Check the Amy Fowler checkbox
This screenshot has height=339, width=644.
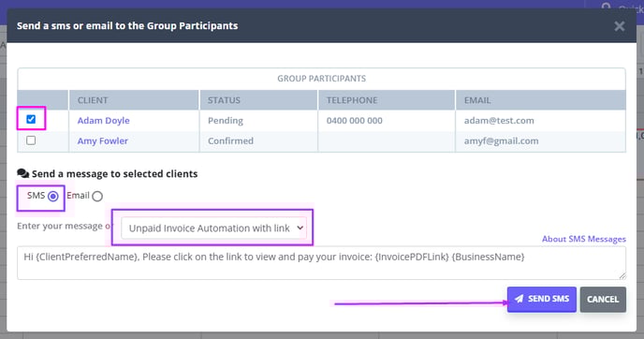tap(31, 140)
